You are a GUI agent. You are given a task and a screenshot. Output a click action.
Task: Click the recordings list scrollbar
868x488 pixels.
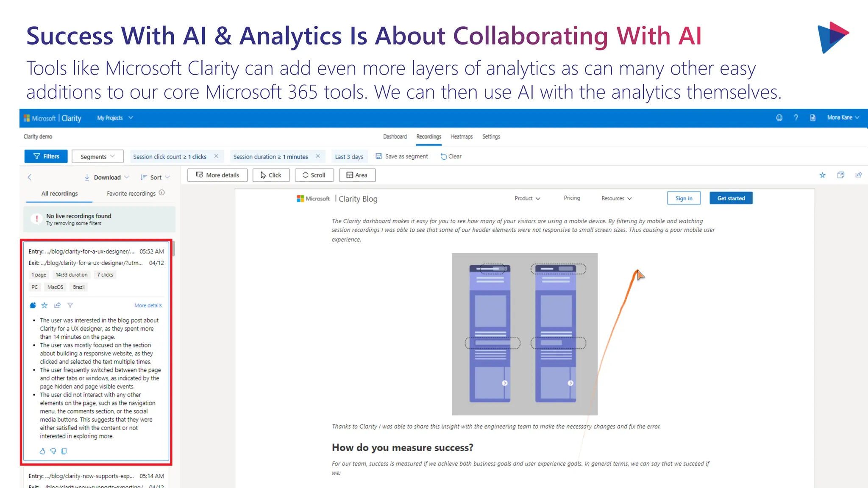(173, 249)
